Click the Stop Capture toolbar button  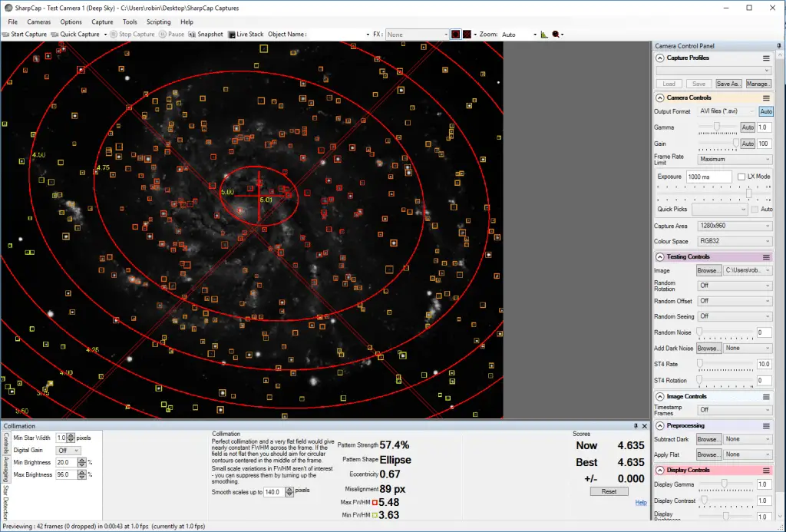pyautogui.click(x=132, y=34)
